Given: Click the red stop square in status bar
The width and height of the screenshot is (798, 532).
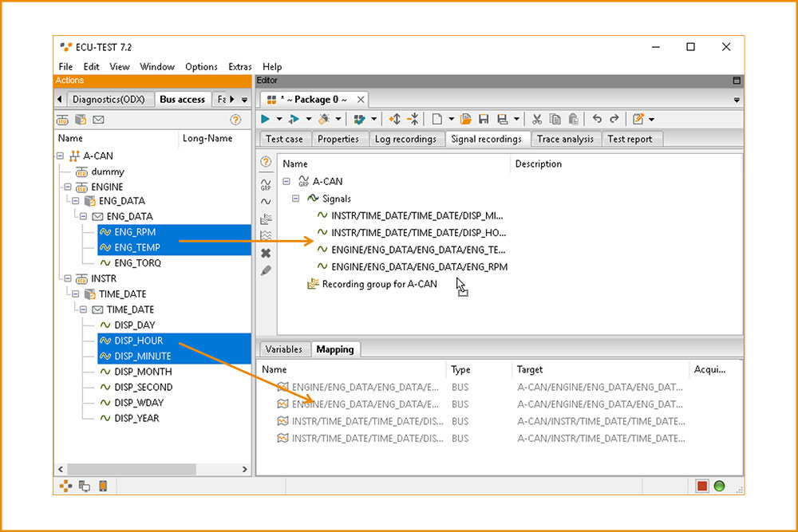Looking at the screenshot, I should (702, 487).
